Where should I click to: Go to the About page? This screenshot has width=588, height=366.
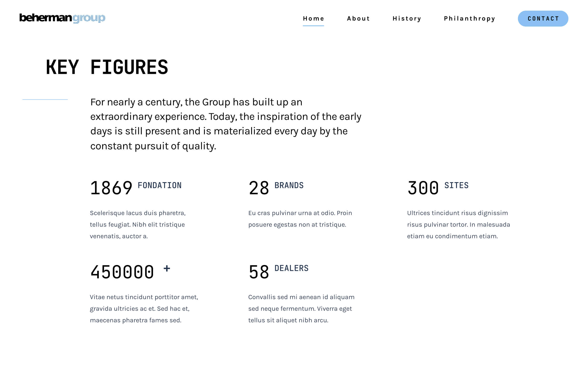click(x=358, y=19)
